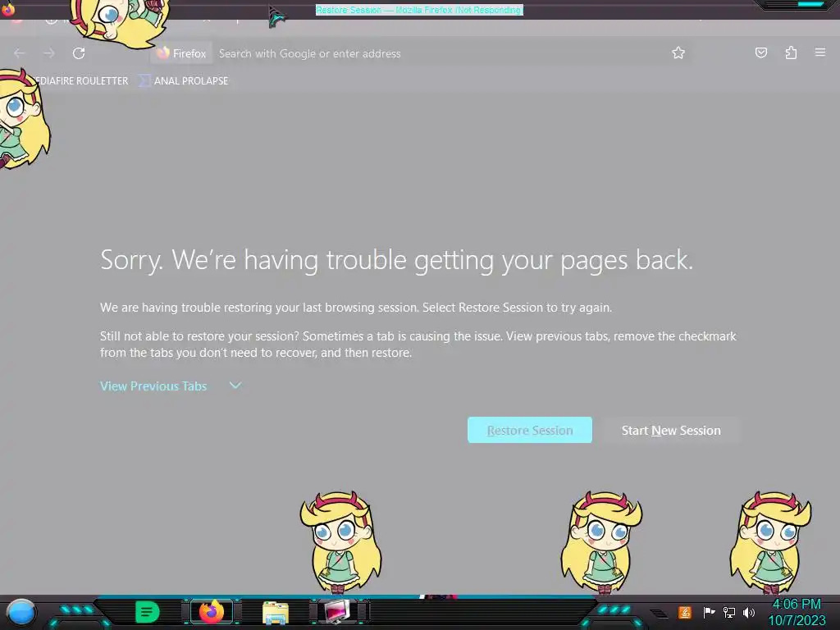Click the 'Restore Session — Mozilla Firefox' title text
Viewport: 840px width, 630px height.
click(x=419, y=10)
